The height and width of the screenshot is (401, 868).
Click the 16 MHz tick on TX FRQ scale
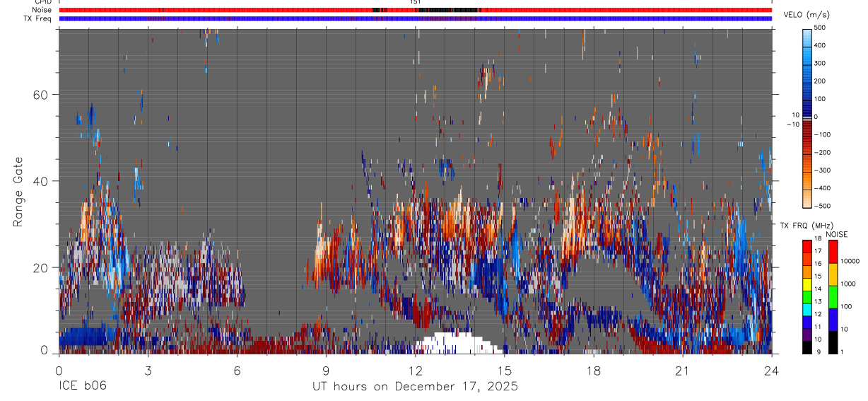pos(819,263)
